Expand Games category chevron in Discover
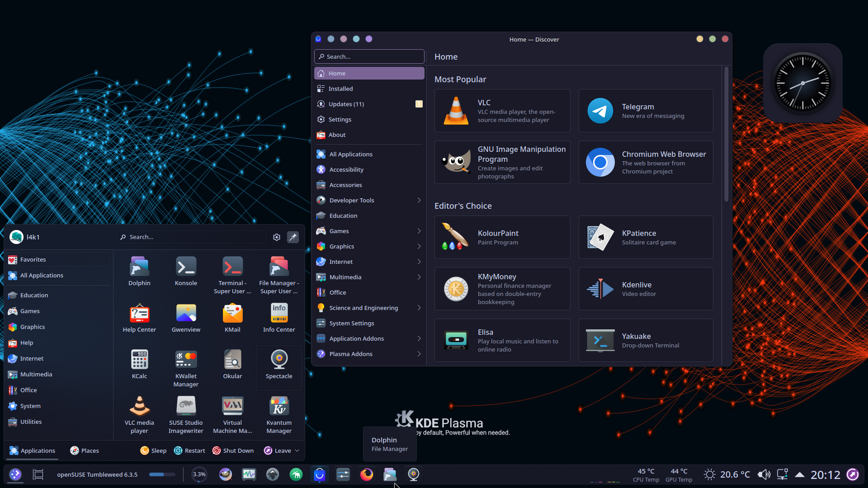 (x=419, y=231)
